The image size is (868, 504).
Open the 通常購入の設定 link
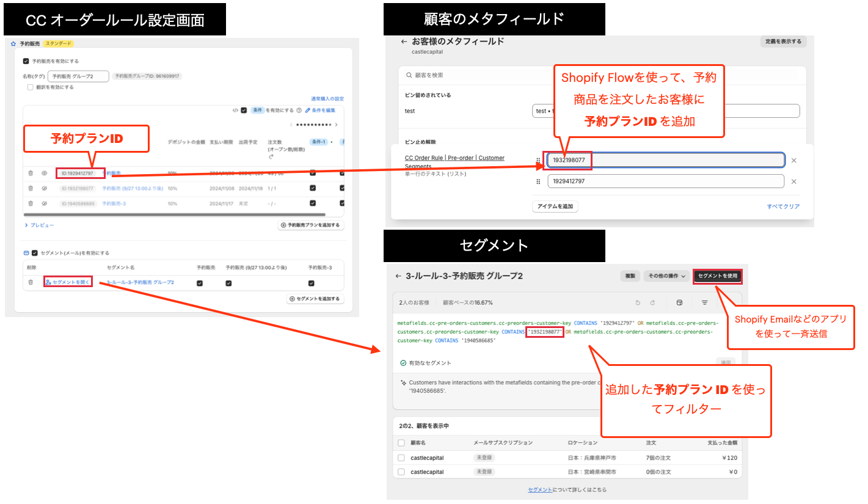[x=327, y=98]
